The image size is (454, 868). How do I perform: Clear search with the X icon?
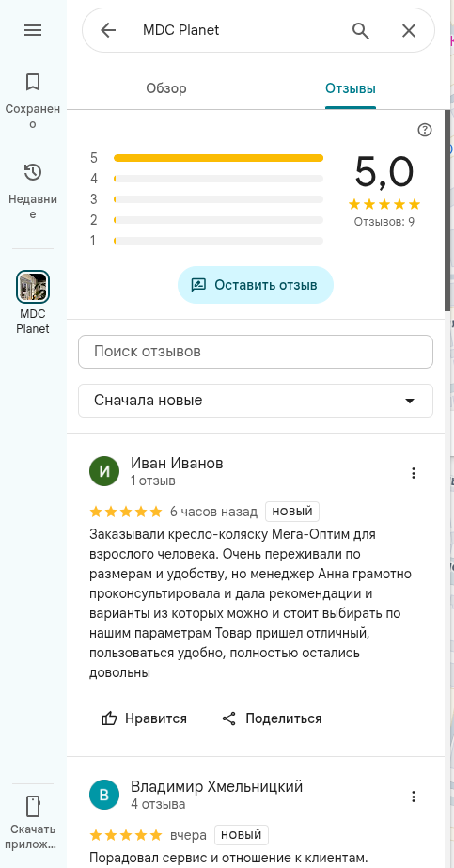pyautogui.click(x=409, y=30)
